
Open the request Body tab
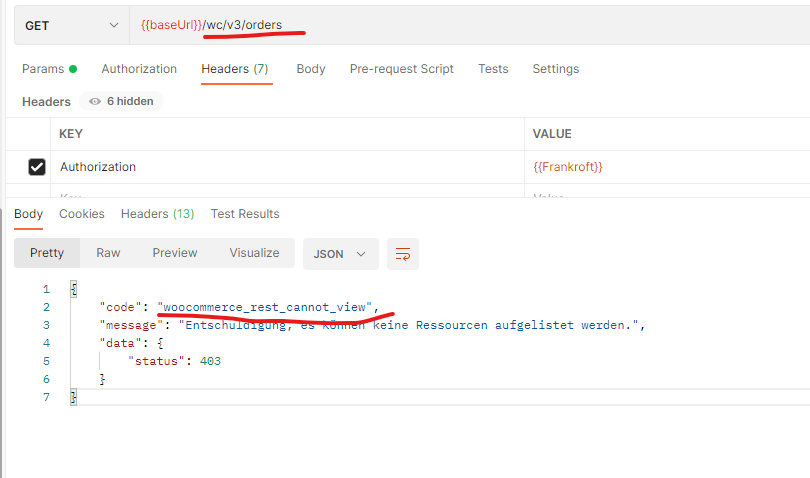tap(311, 69)
